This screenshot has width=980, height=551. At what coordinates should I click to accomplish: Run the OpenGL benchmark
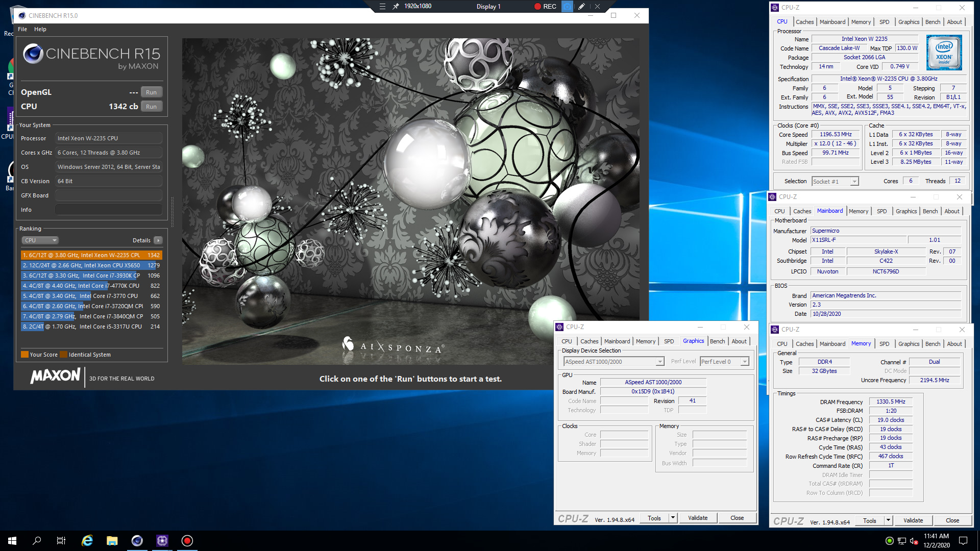coord(151,92)
